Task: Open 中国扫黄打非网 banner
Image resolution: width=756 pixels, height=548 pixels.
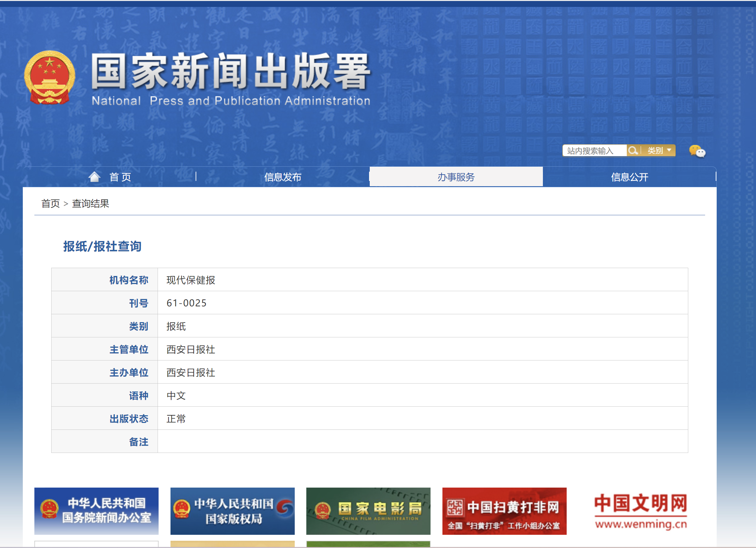Action: pyautogui.click(x=504, y=511)
